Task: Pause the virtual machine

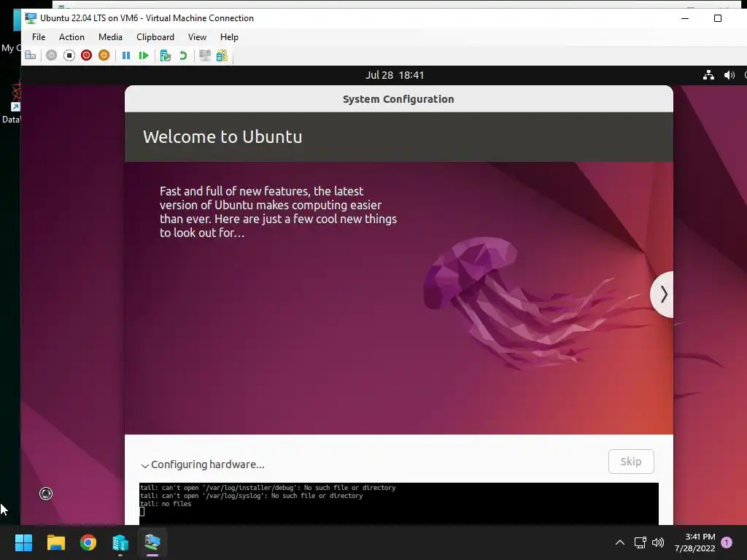Action: [126, 55]
